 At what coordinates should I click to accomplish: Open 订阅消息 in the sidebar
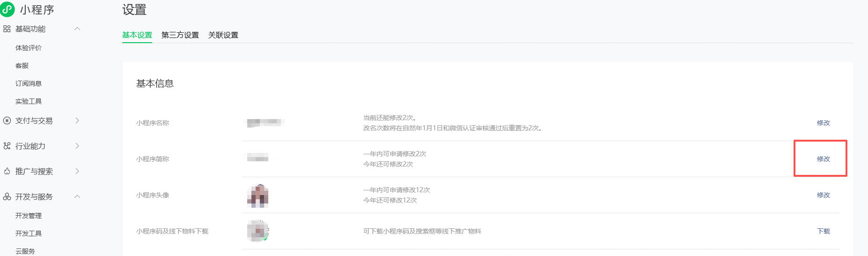click(29, 83)
